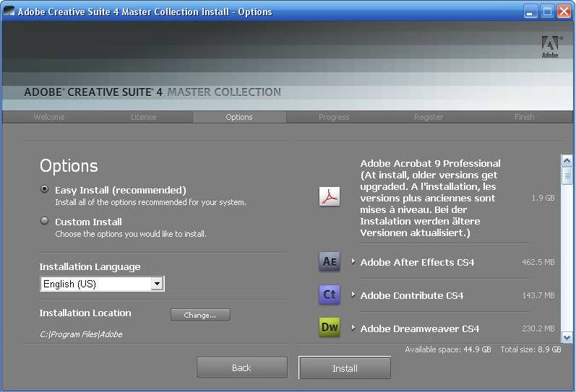Click the Change... location button

200,315
